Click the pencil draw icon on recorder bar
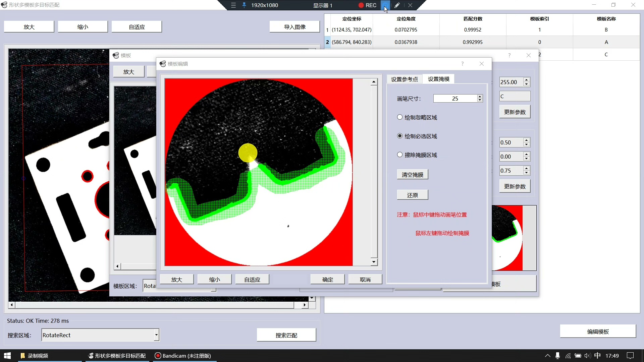Screen dimensions: 644x362 click(397, 5)
